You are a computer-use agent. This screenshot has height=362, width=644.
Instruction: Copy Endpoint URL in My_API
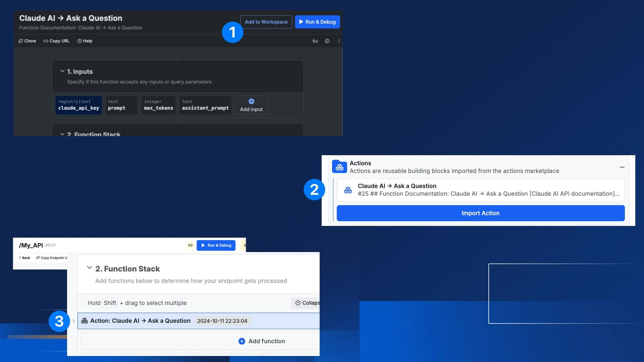(x=52, y=258)
